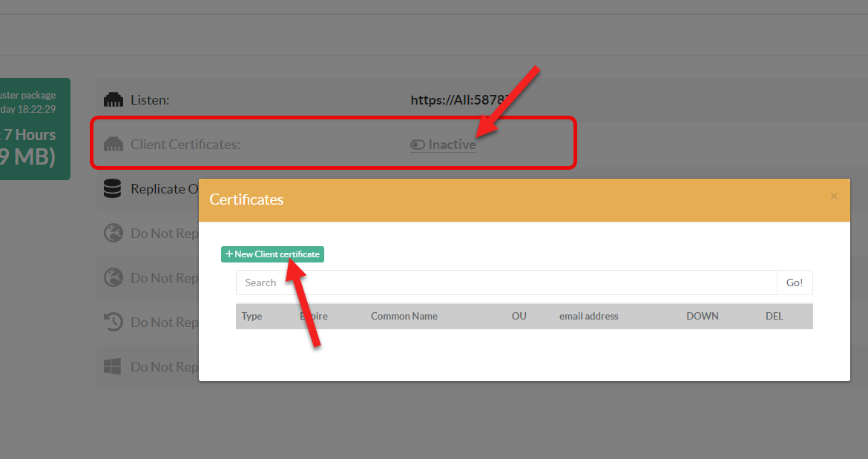
Task: Select the OU column header
Action: coord(519,316)
